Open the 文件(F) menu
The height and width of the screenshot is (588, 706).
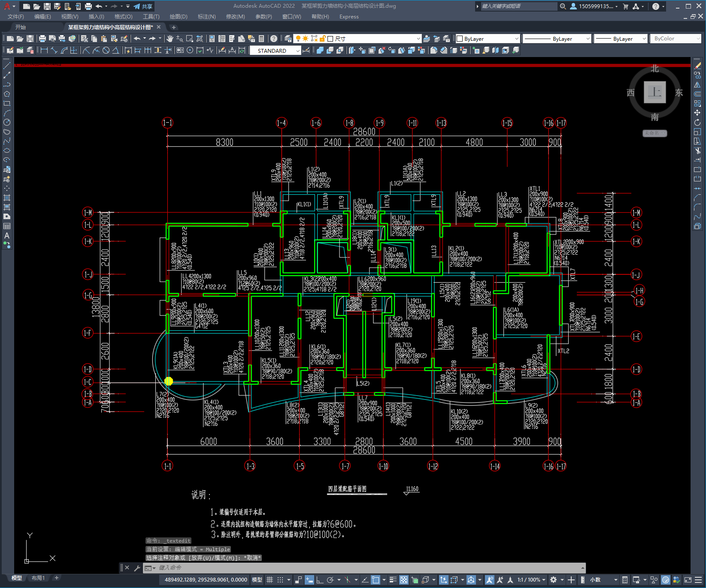16,17
